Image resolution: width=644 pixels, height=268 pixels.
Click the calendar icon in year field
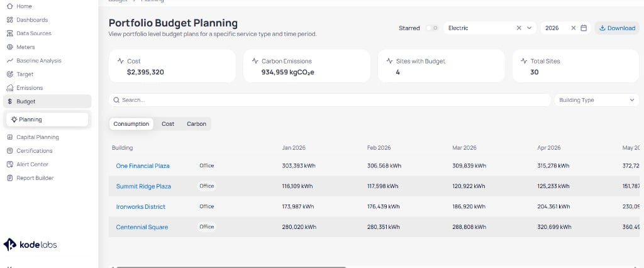(x=584, y=28)
